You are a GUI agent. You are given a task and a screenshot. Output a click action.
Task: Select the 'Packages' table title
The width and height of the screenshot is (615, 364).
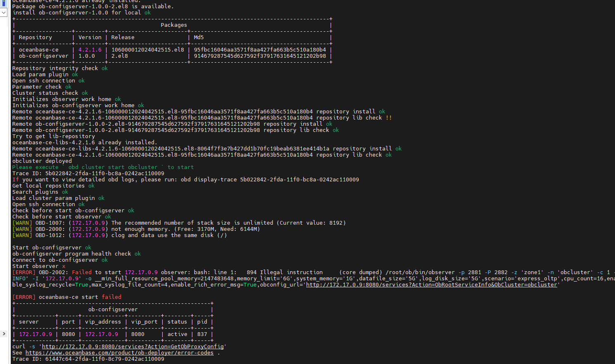pyautogui.click(x=174, y=25)
